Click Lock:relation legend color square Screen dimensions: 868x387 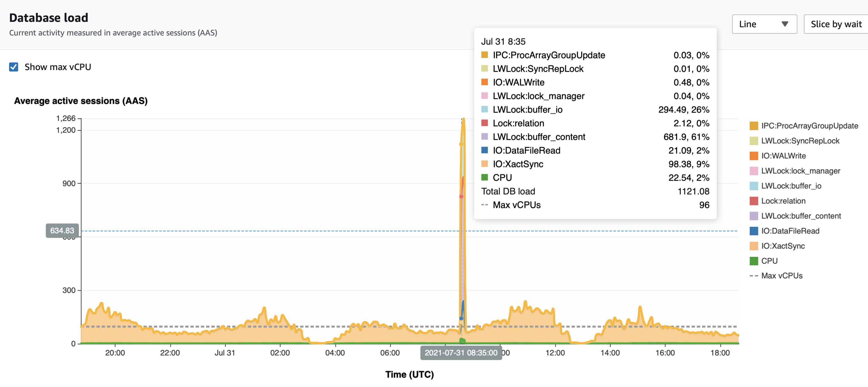[x=753, y=201]
